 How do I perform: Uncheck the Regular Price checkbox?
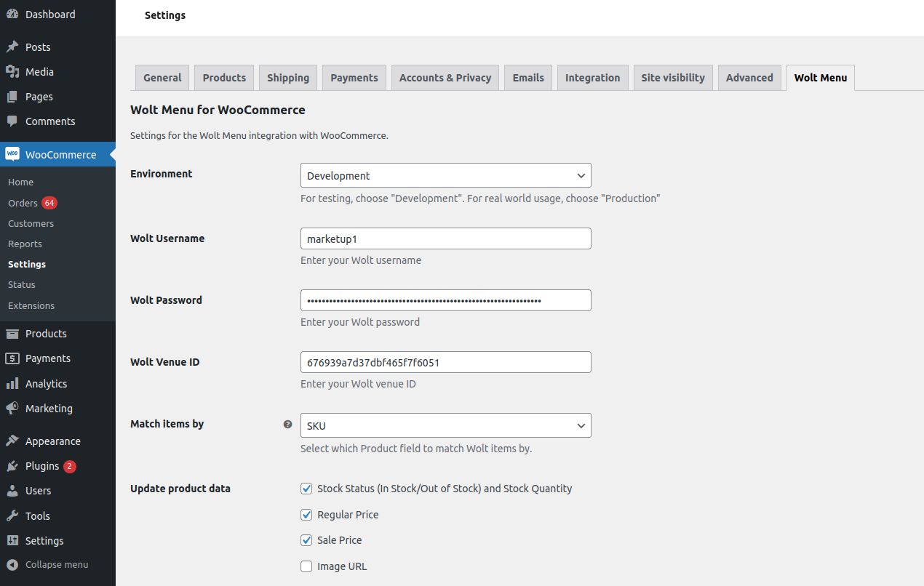click(x=306, y=515)
